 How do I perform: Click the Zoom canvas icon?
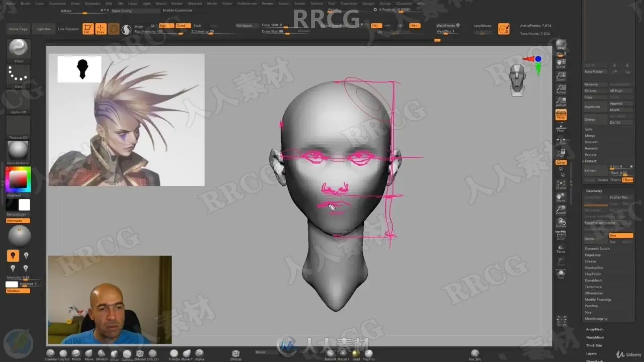click(560, 76)
